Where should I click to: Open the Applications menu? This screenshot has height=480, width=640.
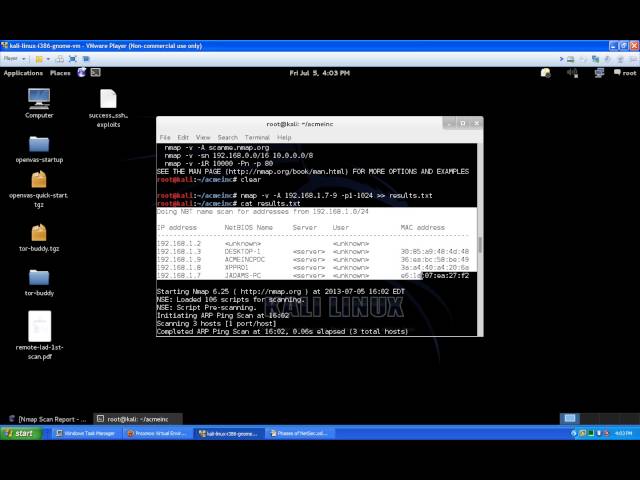23,73
